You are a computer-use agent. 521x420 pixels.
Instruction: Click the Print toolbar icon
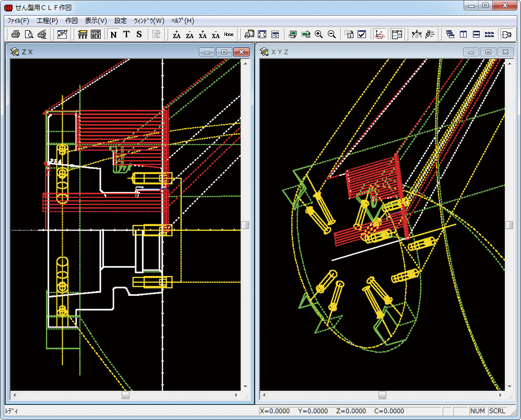click(16, 34)
